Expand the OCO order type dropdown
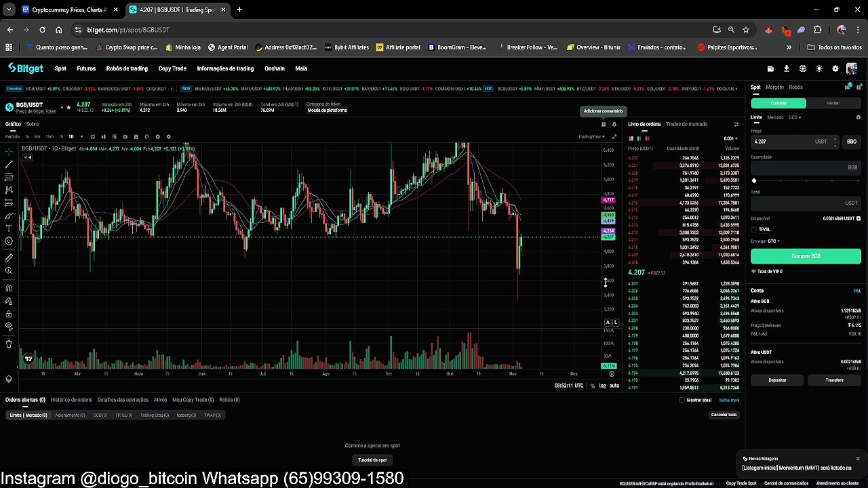 coord(794,117)
